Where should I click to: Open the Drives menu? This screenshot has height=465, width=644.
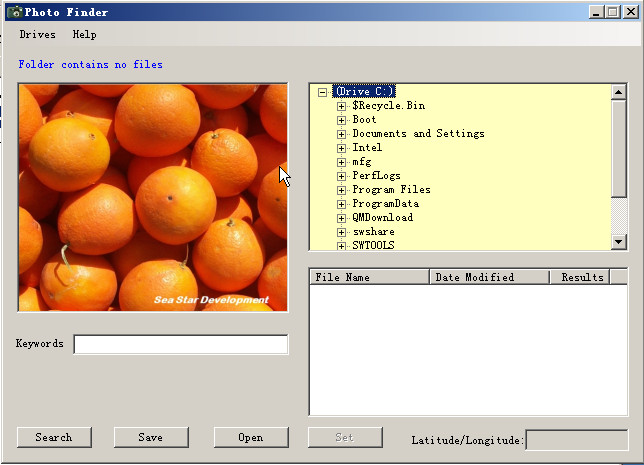coord(37,35)
